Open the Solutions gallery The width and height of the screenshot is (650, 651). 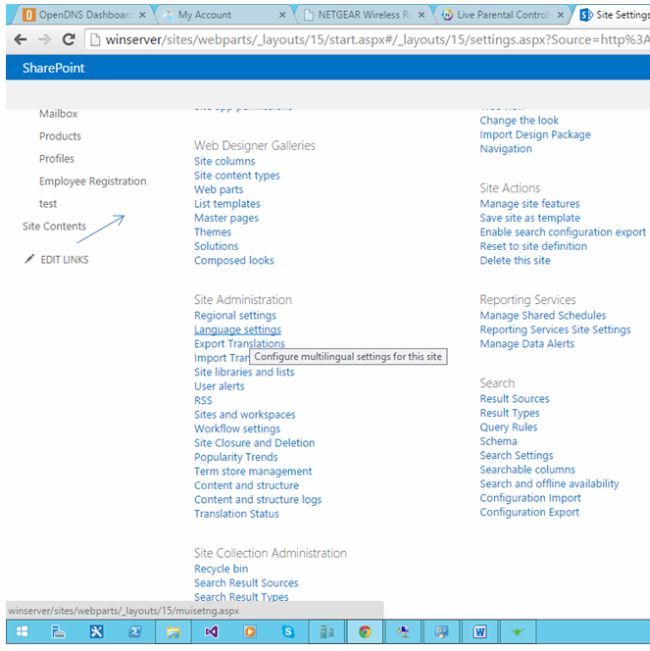216,246
